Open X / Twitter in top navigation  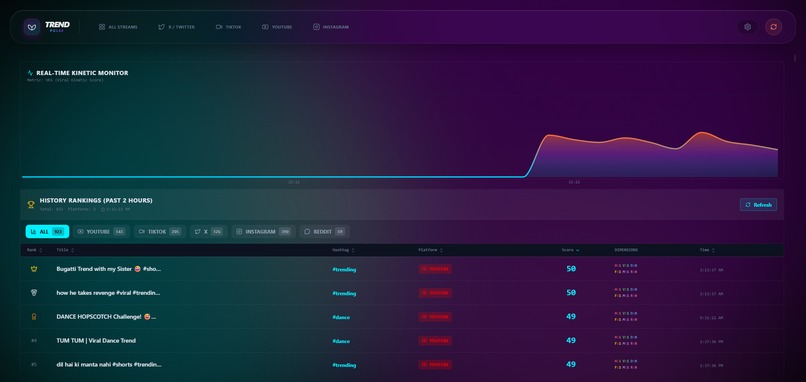click(x=176, y=27)
